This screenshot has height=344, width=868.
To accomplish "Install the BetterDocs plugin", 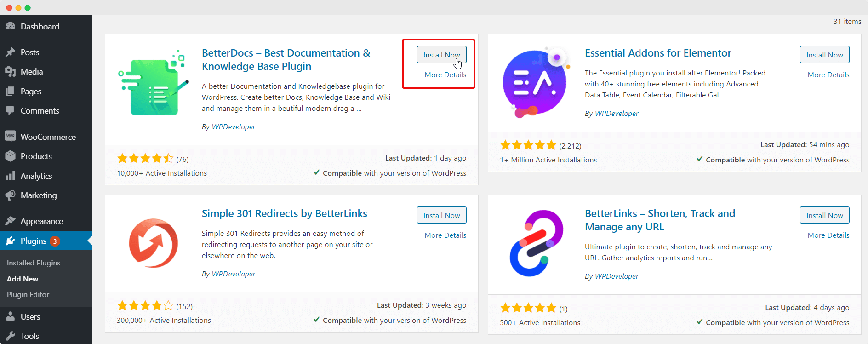I will click(x=441, y=54).
